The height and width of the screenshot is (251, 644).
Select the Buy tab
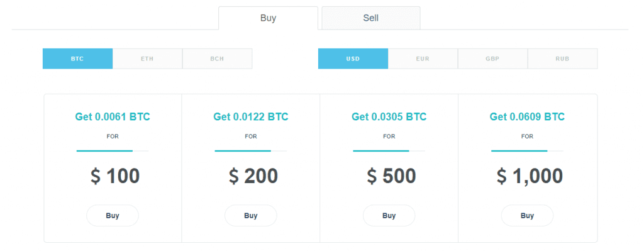tap(268, 18)
